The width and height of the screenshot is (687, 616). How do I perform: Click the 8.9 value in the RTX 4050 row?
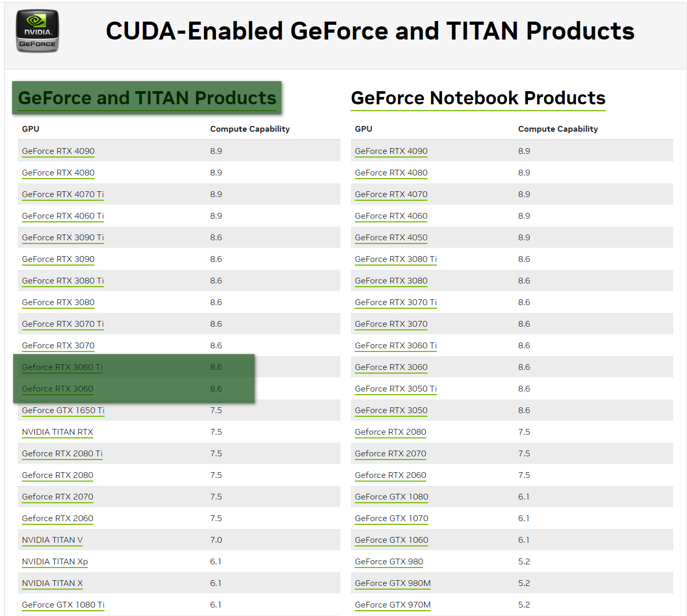point(524,238)
